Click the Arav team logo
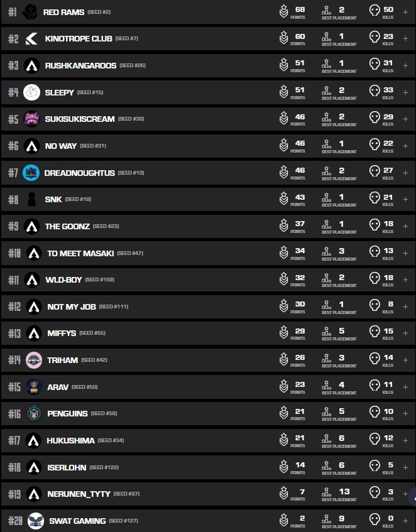416x532 pixels. click(34, 387)
